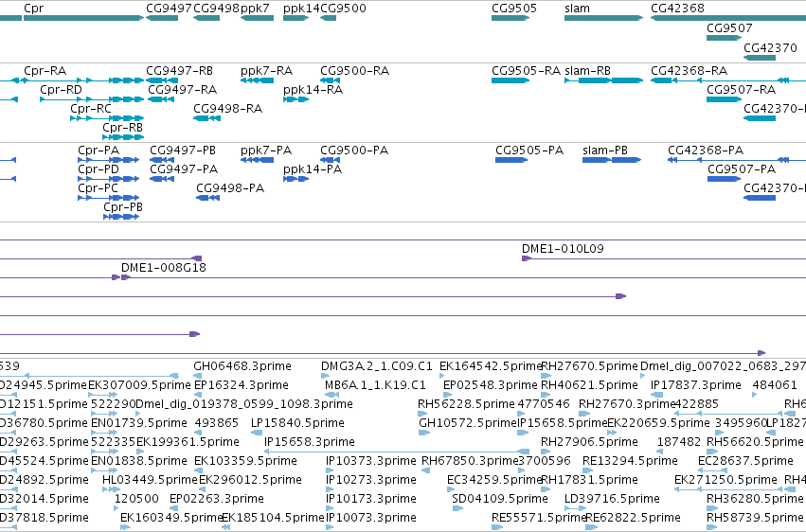The width and height of the screenshot is (806, 532).
Task: Select EST label GH10572.5prime
Action: coord(468,424)
